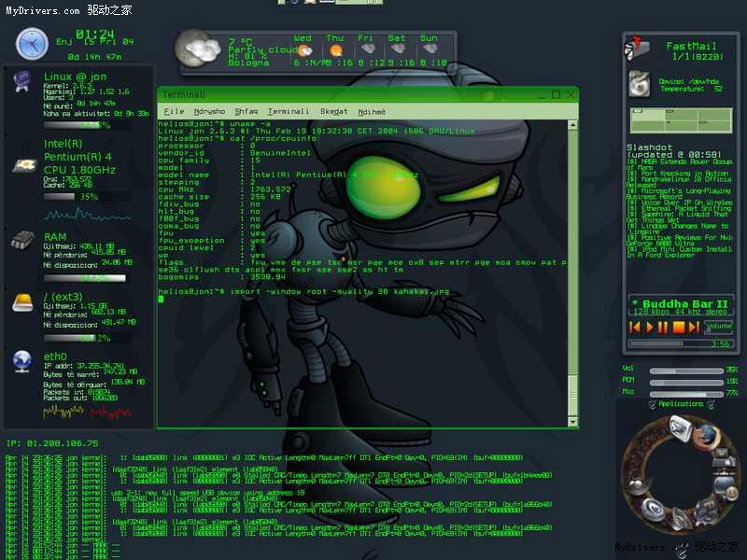747x560 pixels.
Task: Pause the Buddha Bar II track
Action: [663, 328]
